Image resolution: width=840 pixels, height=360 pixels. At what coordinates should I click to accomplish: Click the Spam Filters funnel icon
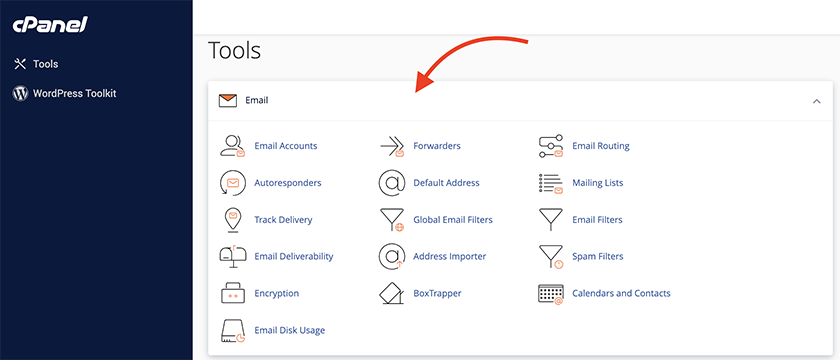pos(551,257)
